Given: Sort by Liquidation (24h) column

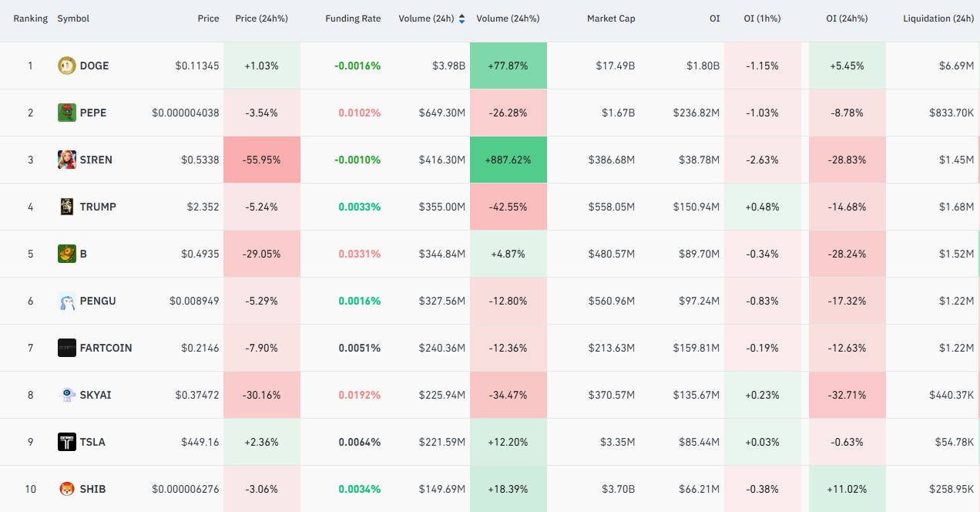Looking at the screenshot, I should [938, 19].
